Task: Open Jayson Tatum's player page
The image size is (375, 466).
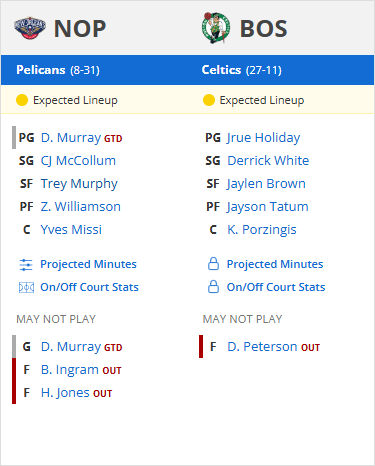Action: click(268, 207)
